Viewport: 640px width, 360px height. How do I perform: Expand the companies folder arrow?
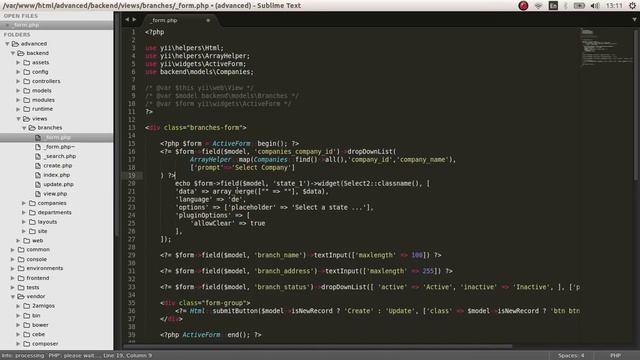coord(24,203)
